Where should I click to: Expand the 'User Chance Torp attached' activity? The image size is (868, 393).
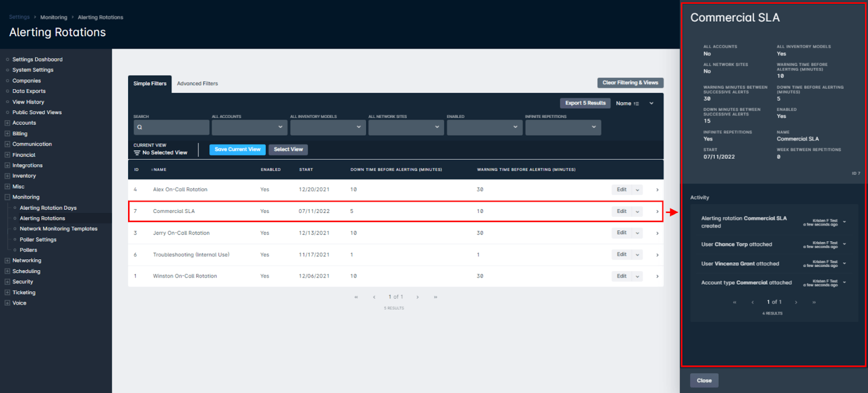845,244
